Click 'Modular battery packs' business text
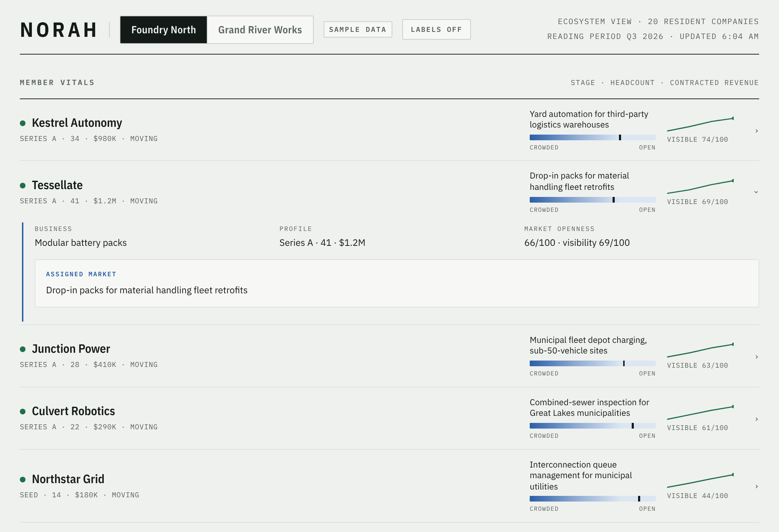779x532 pixels. (81, 243)
